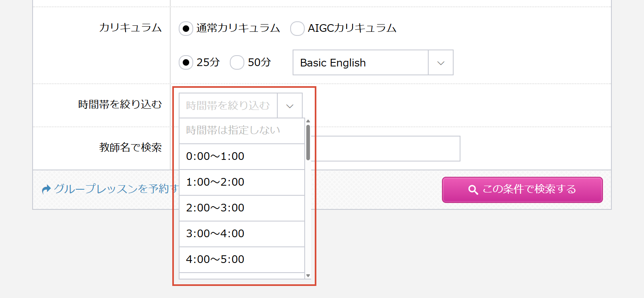Click the time list scrollbar thumb

pos(308,143)
